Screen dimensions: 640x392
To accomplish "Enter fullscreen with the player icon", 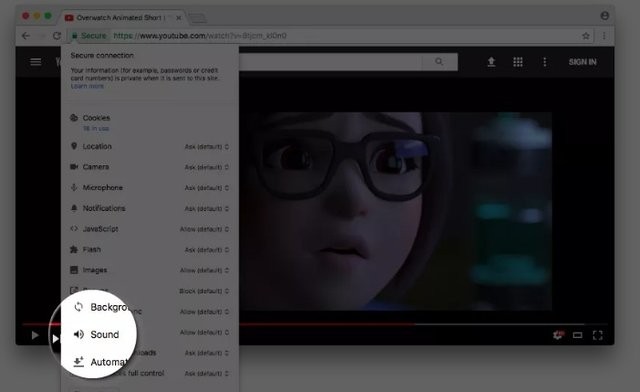I will [598, 335].
